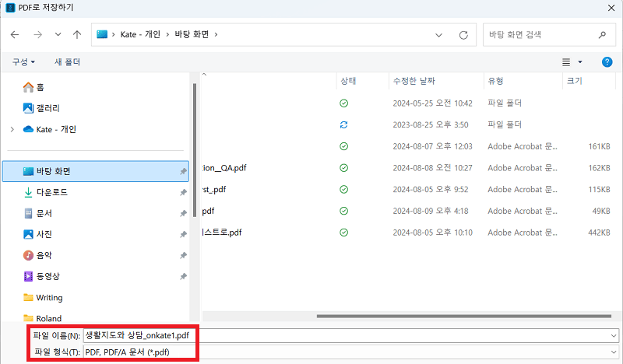
Task: Open the Roland folder in sidebar
Action: click(43, 318)
